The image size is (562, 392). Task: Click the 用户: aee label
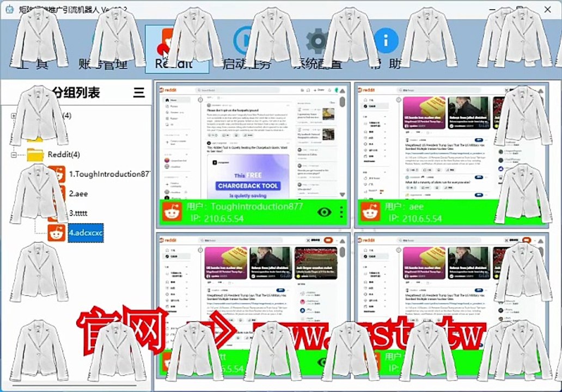(404, 206)
